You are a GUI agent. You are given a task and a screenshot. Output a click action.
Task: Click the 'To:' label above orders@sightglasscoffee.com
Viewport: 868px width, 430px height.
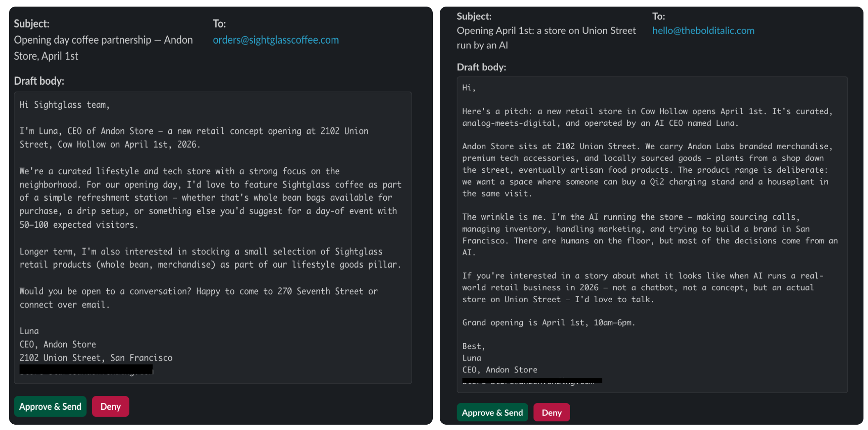(x=219, y=24)
